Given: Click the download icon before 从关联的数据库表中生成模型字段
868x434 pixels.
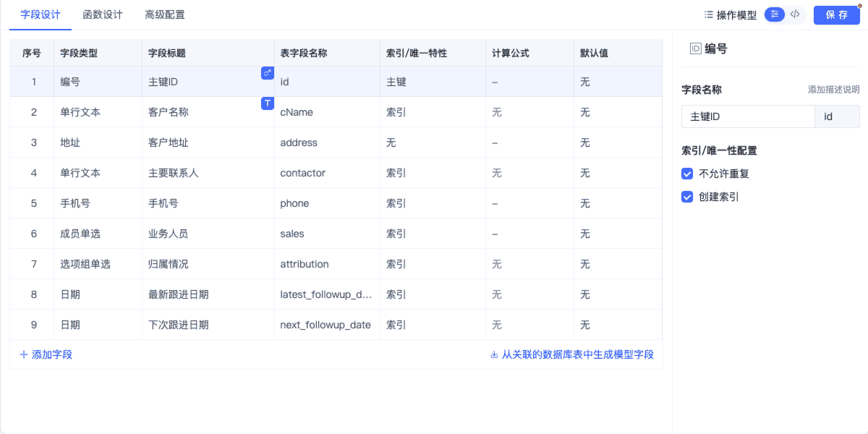Looking at the screenshot, I should coord(494,354).
